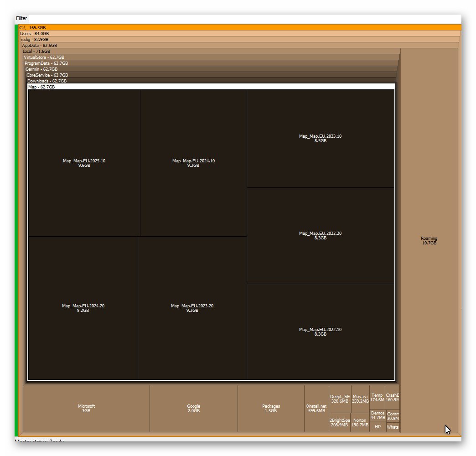The image size is (476, 456).
Task: Select the Microsoft 3GB block
Action: (86, 408)
